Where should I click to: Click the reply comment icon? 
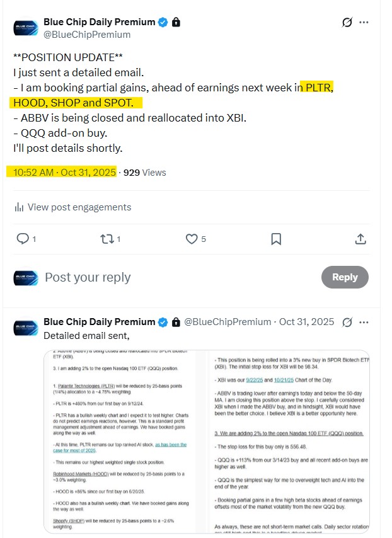point(22,239)
